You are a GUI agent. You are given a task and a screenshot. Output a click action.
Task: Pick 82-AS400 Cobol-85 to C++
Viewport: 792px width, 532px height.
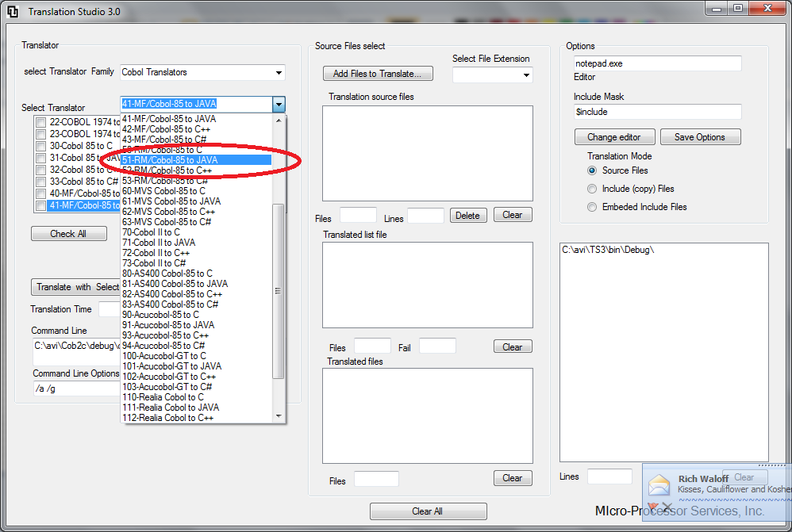pos(197,294)
